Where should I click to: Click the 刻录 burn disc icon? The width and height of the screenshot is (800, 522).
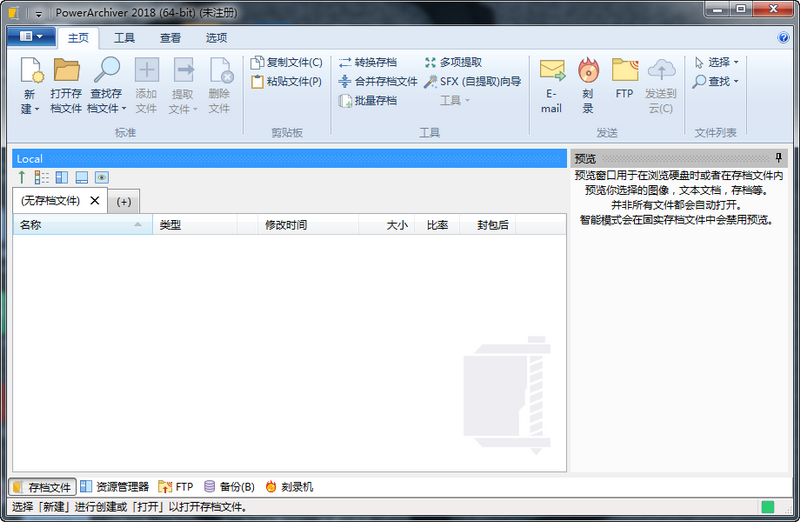[x=588, y=70]
